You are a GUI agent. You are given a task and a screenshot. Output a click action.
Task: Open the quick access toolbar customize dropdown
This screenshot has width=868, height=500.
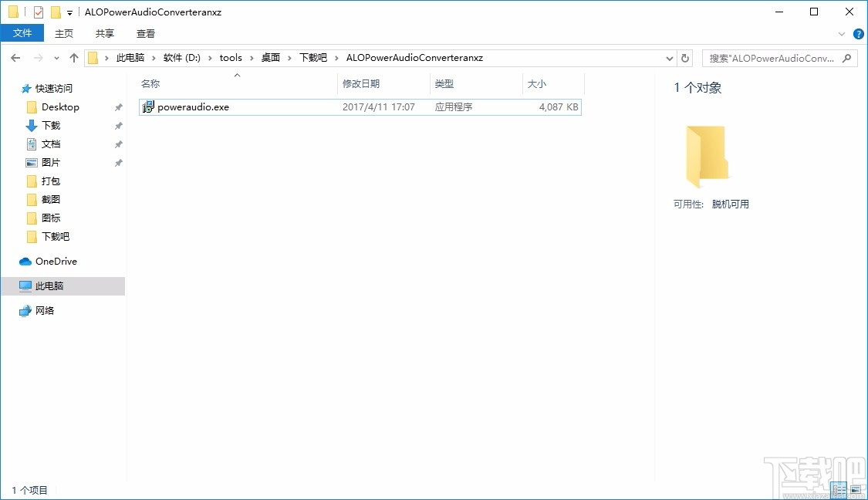68,12
